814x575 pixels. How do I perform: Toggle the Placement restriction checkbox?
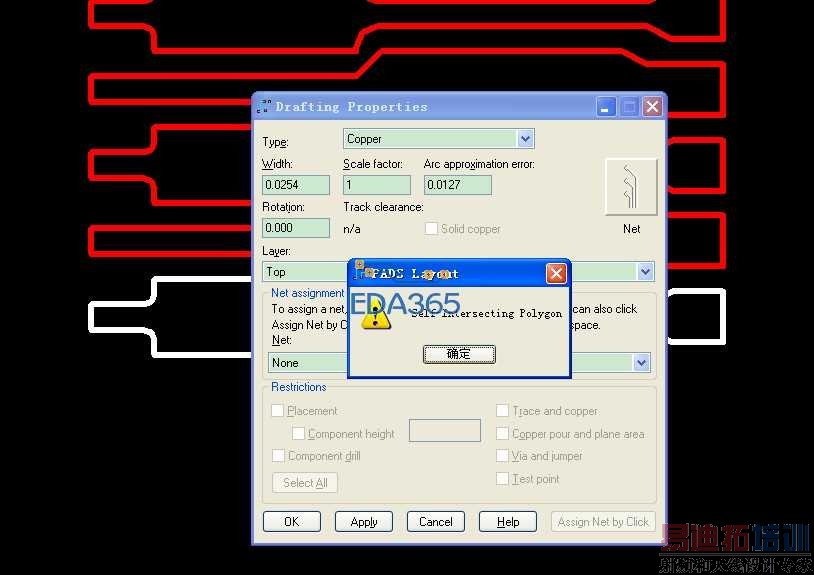[278, 411]
